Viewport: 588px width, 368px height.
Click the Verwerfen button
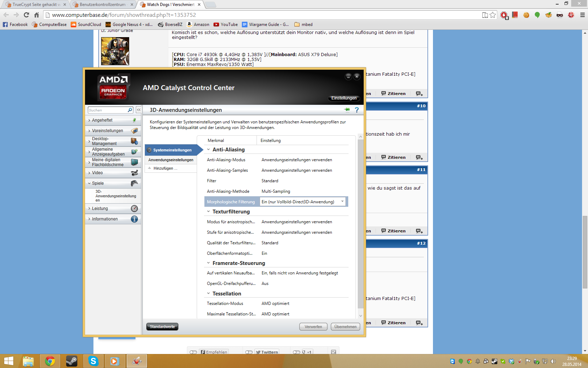pyautogui.click(x=313, y=327)
